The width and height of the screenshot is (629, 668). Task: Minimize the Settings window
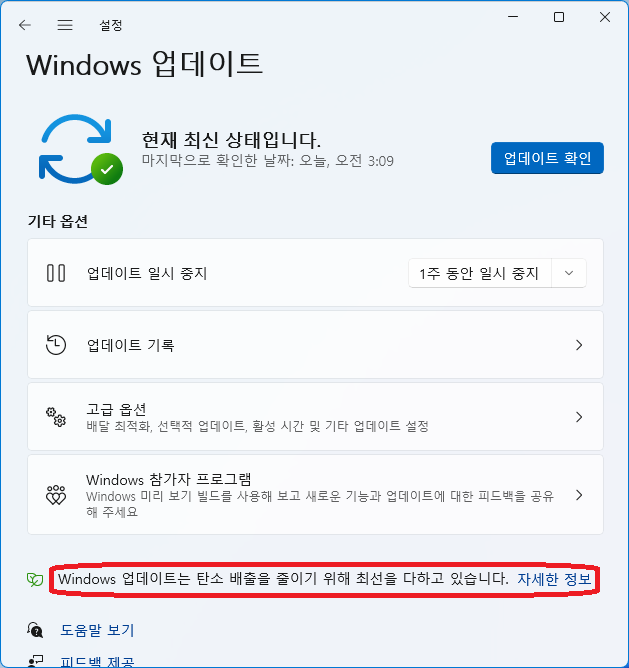point(513,17)
